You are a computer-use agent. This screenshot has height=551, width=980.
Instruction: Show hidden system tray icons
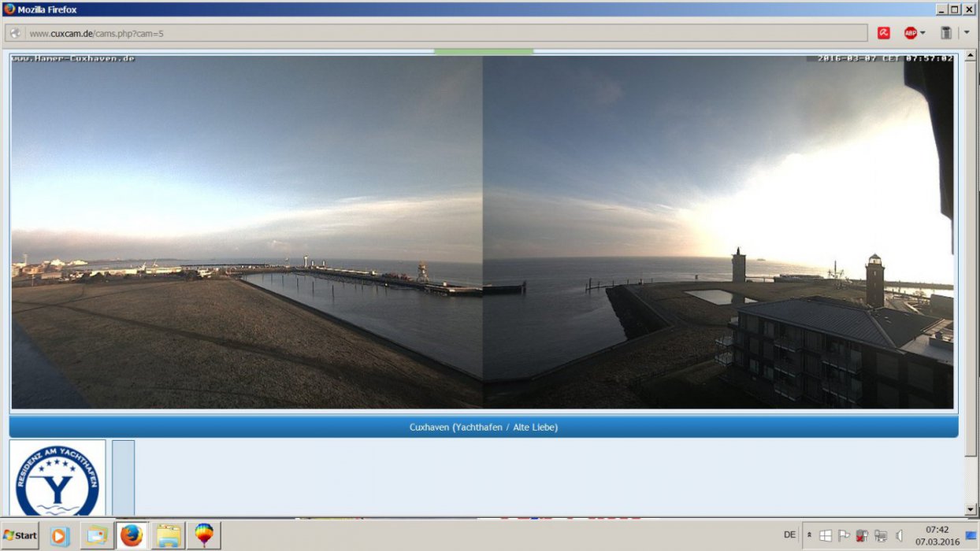(809, 535)
